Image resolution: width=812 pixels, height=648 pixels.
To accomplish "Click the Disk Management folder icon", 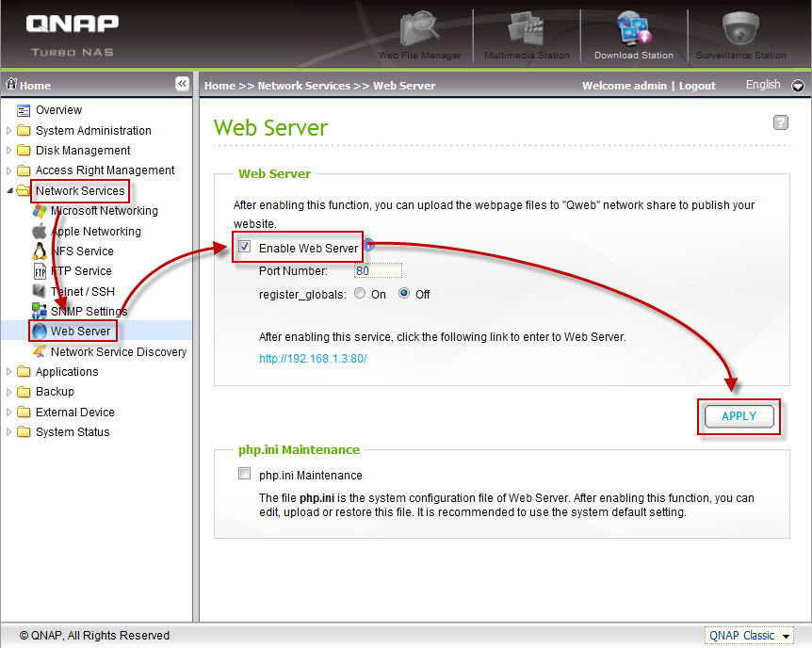I will [x=24, y=150].
